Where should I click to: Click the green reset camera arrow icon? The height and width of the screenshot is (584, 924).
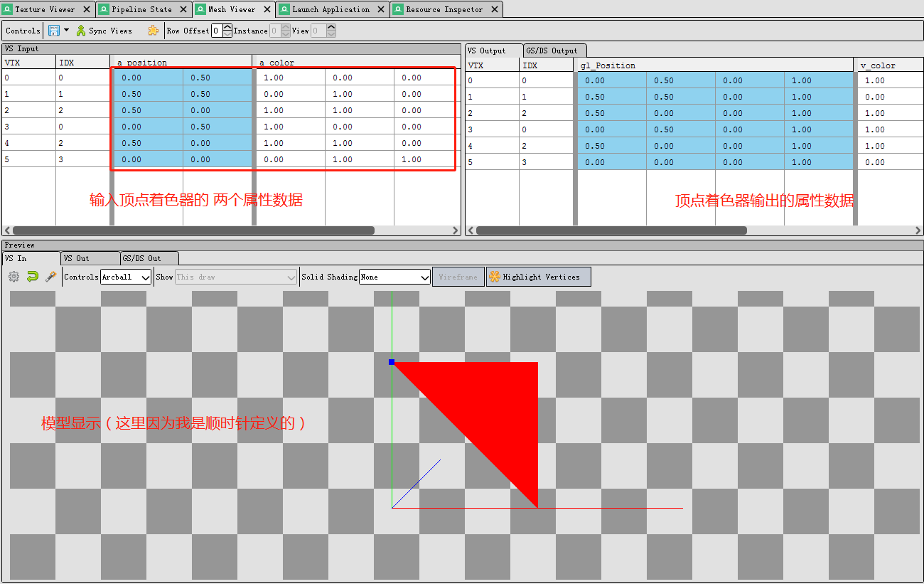(32, 277)
